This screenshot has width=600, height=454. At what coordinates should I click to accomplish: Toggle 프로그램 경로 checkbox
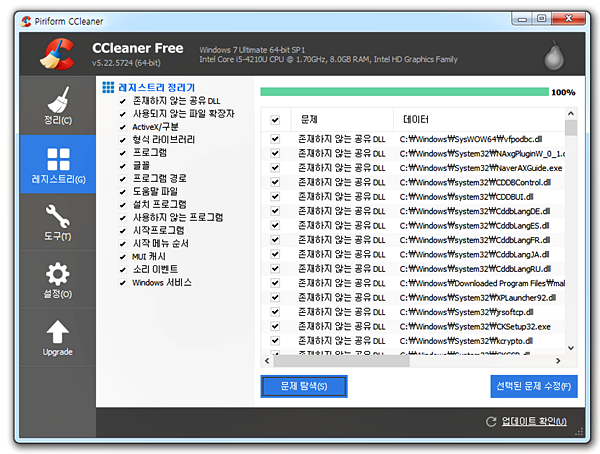[x=122, y=179]
